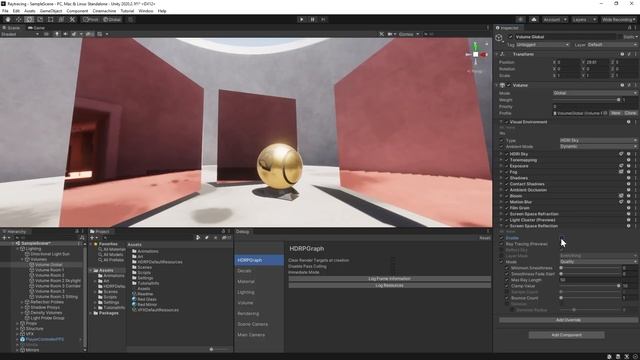Click the Priority input field

[x=595, y=107]
